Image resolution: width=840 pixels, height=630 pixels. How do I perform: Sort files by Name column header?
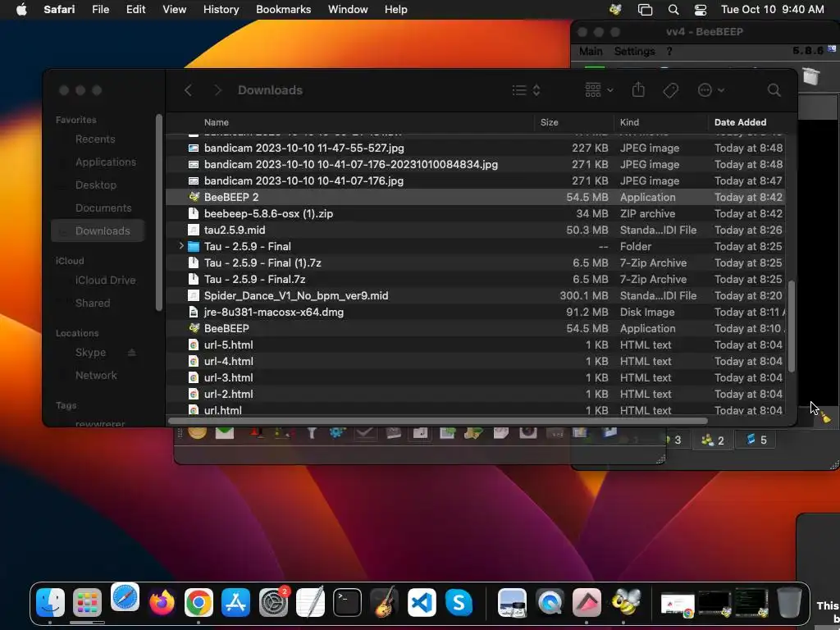point(217,122)
